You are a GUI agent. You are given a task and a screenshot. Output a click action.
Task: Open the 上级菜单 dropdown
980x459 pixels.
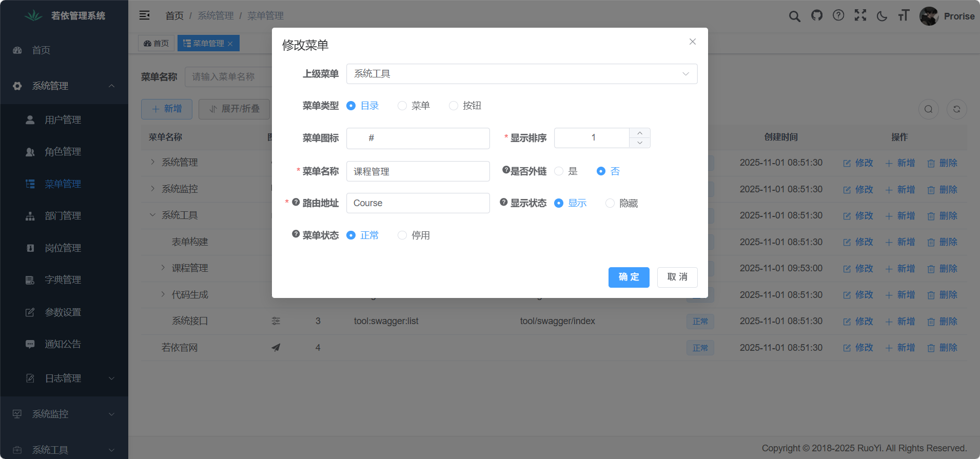[x=521, y=74]
